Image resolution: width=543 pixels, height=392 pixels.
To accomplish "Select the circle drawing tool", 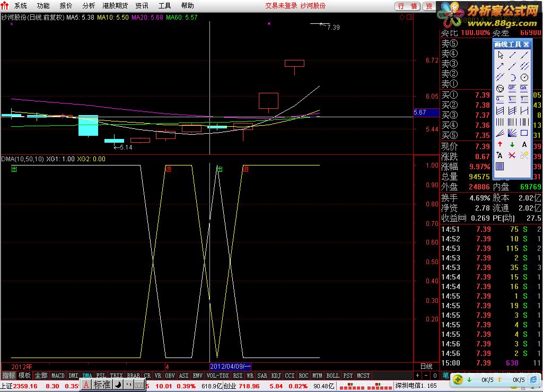I will click(524, 77).
